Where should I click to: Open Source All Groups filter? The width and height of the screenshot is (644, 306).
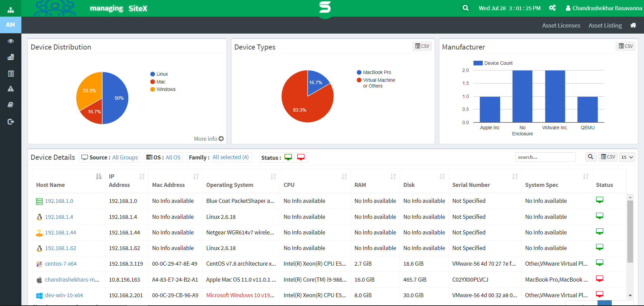(110, 157)
